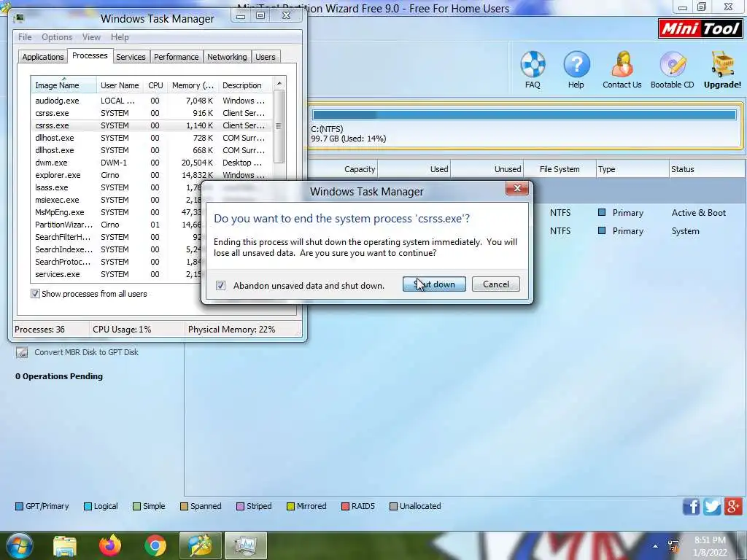This screenshot has height=560, width=747.
Task: Sort processes by Image Name column
Action: 63,85
